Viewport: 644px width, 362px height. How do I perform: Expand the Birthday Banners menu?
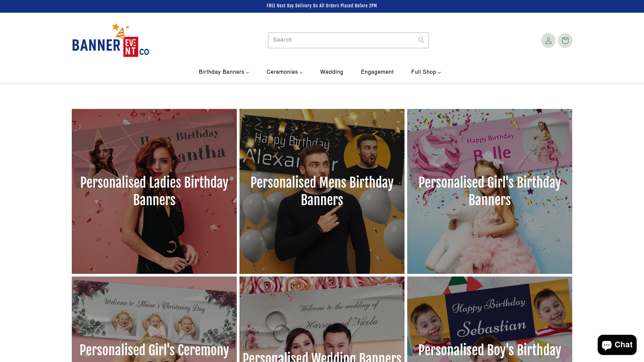(x=224, y=72)
